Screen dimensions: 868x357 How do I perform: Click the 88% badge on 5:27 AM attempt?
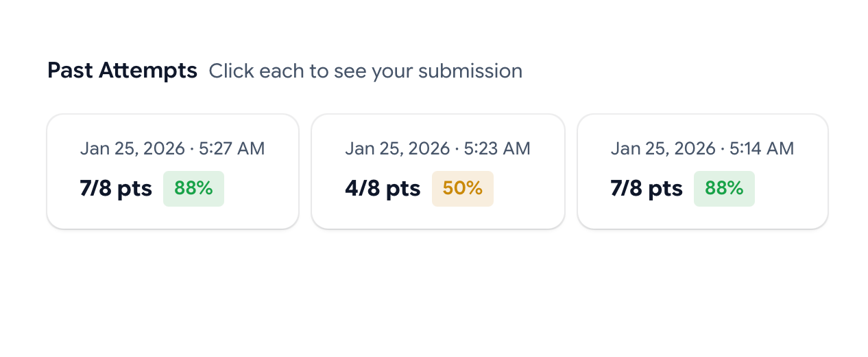click(193, 189)
